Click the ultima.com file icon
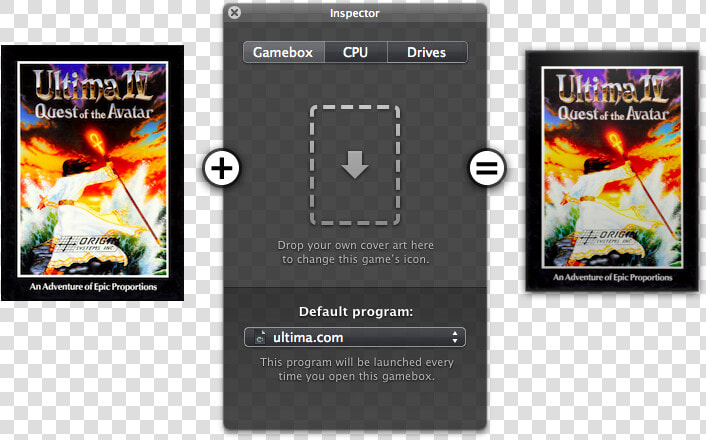Image resolution: width=706 pixels, height=440 pixels. click(x=260, y=337)
